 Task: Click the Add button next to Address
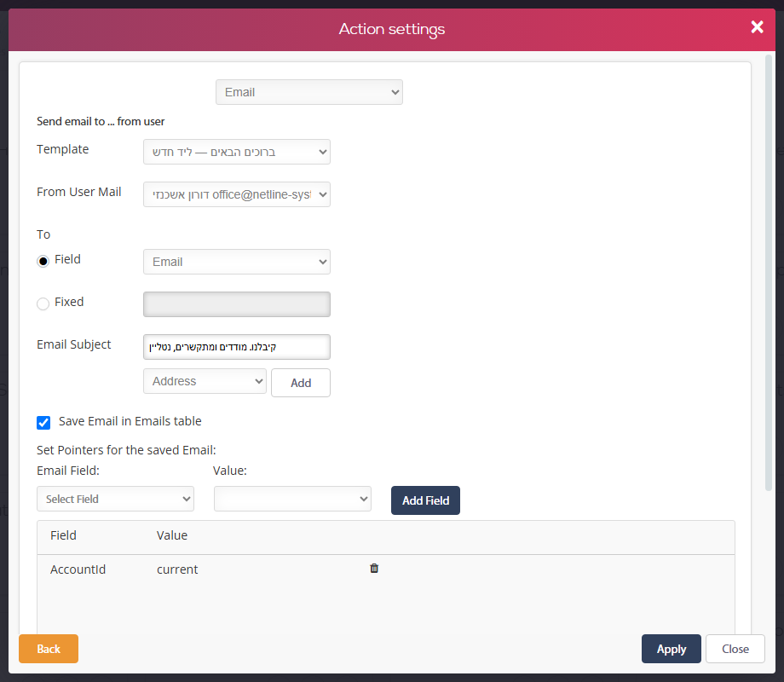point(301,383)
